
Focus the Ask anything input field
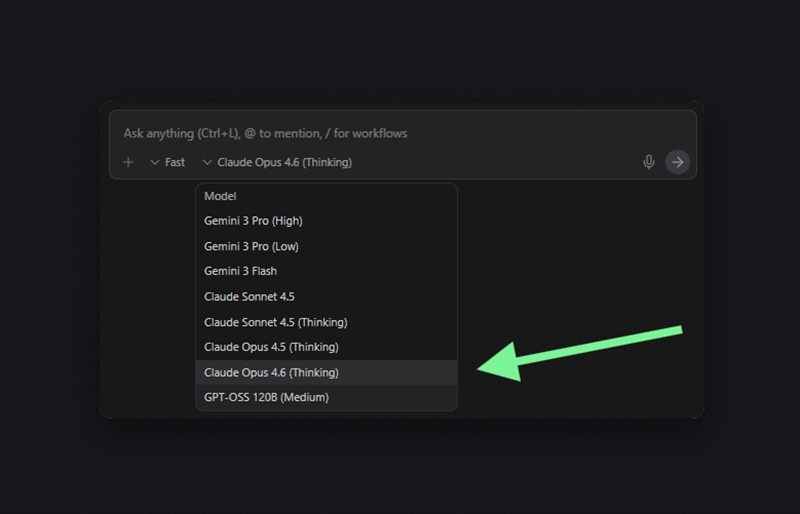point(400,133)
